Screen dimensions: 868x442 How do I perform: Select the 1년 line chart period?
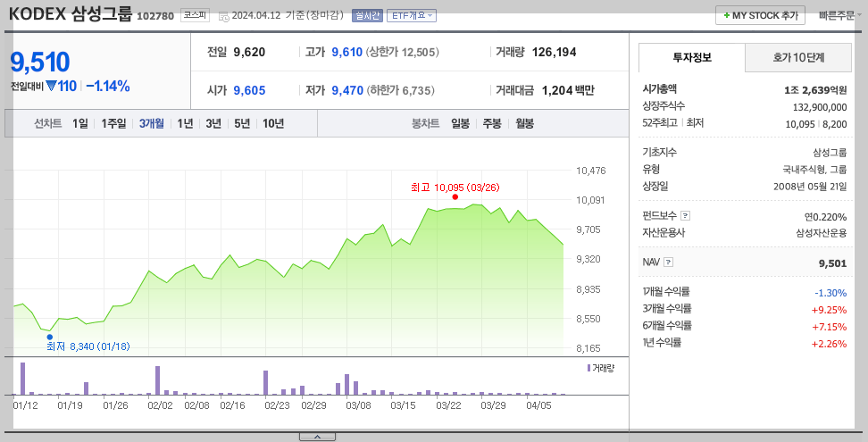[x=185, y=123]
